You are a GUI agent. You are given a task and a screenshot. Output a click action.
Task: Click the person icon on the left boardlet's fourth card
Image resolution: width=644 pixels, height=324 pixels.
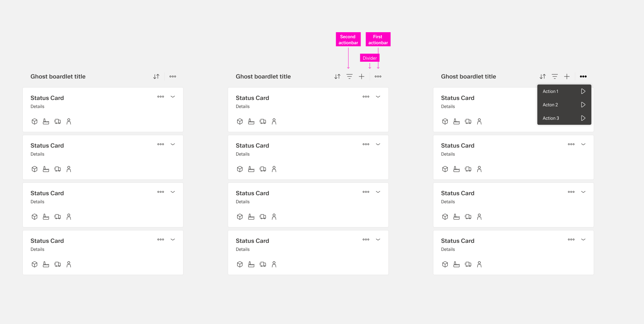point(69,264)
